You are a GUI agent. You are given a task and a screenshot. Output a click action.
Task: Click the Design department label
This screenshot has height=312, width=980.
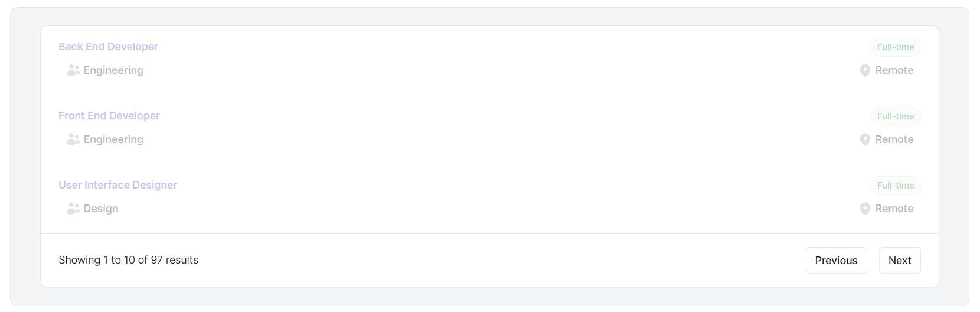pyautogui.click(x=101, y=209)
